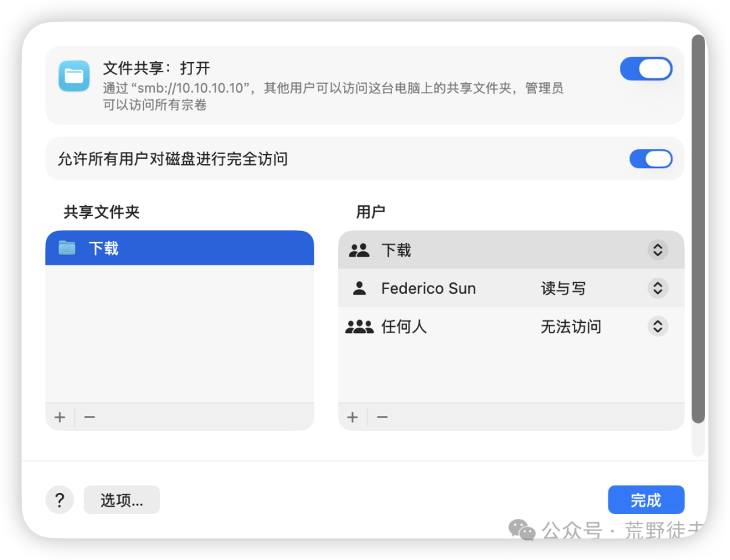This screenshot has height=560, width=730.
Task: Select the Federico Sun user row
Action: tap(511, 288)
